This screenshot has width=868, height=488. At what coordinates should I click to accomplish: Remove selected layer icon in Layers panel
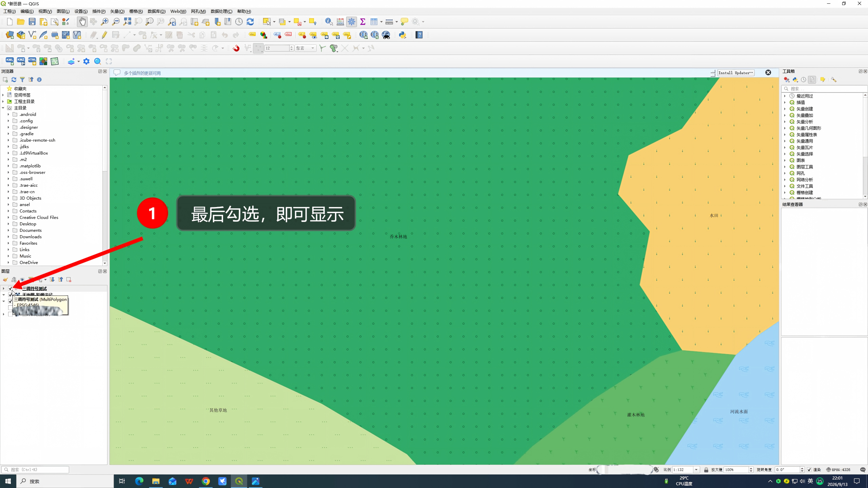point(69,280)
